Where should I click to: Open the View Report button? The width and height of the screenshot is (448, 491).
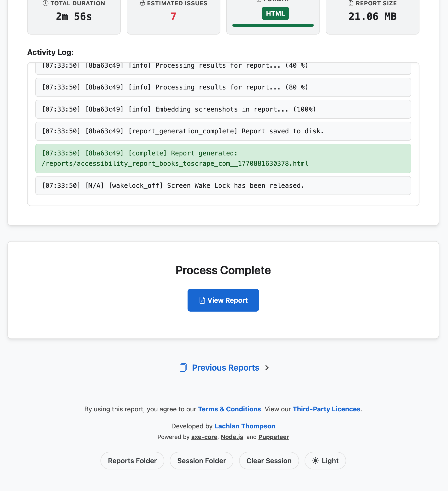click(x=223, y=300)
